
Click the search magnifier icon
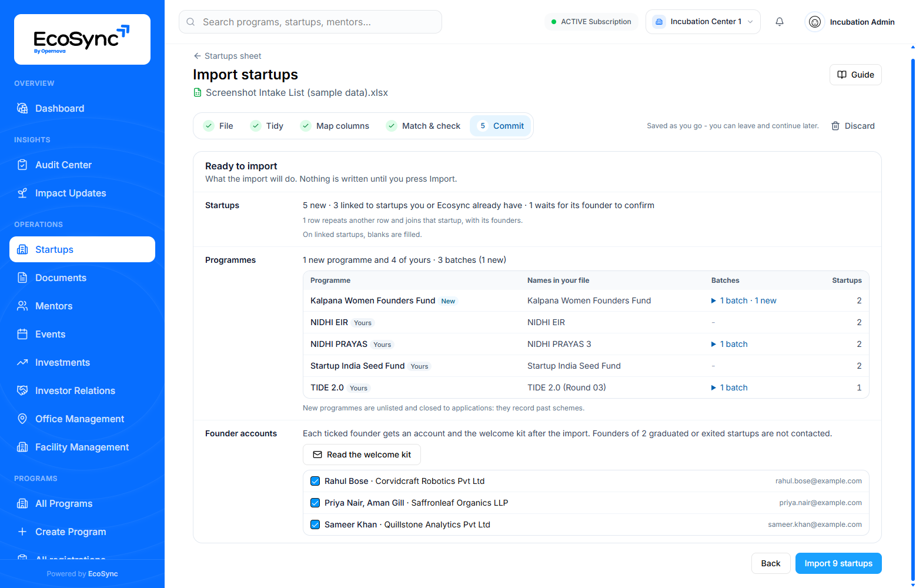point(190,22)
